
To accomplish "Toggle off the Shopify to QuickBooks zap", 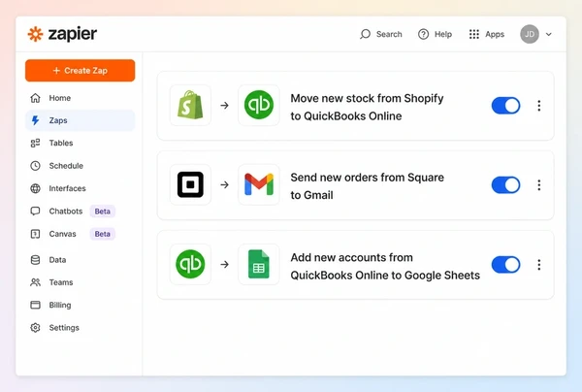I will (505, 106).
